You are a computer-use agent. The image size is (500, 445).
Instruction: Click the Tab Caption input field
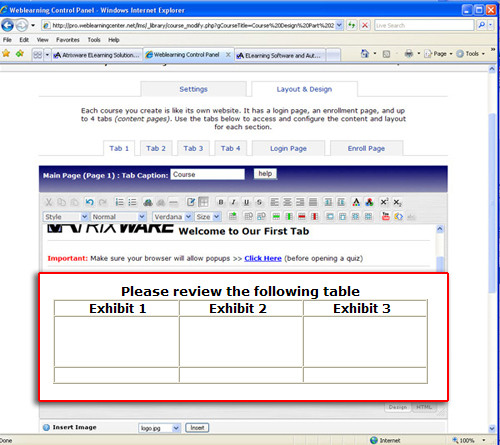(x=208, y=174)
